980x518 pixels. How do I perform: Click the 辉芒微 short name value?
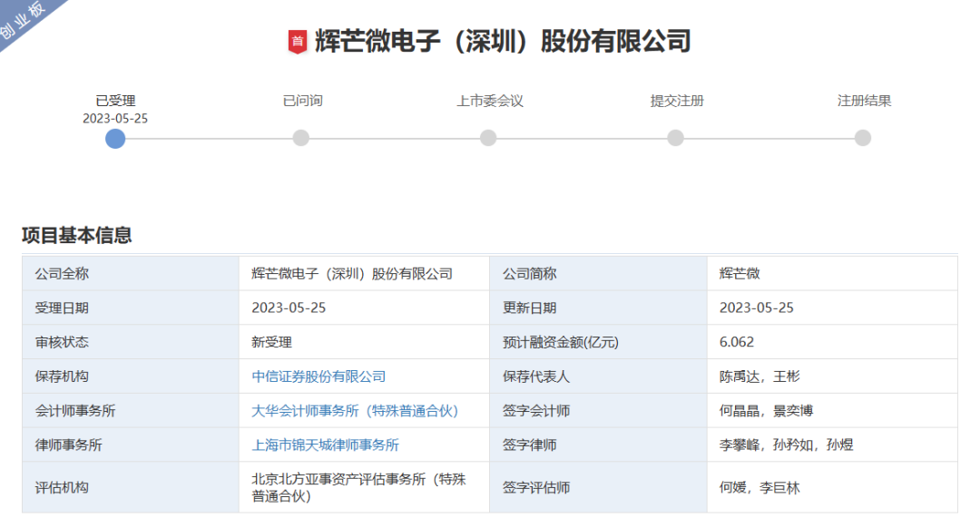[740, 274]
